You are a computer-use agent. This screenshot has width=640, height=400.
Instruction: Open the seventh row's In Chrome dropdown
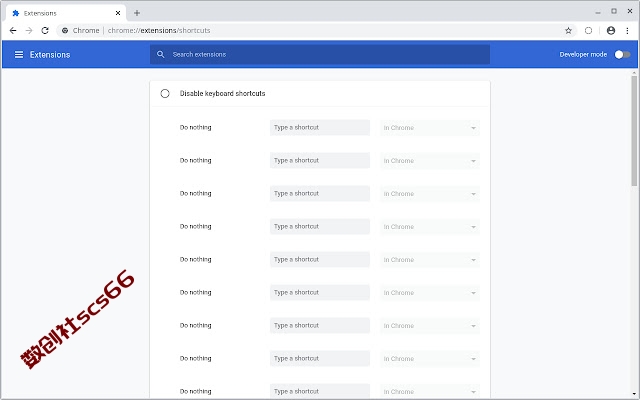pos(430,326)
